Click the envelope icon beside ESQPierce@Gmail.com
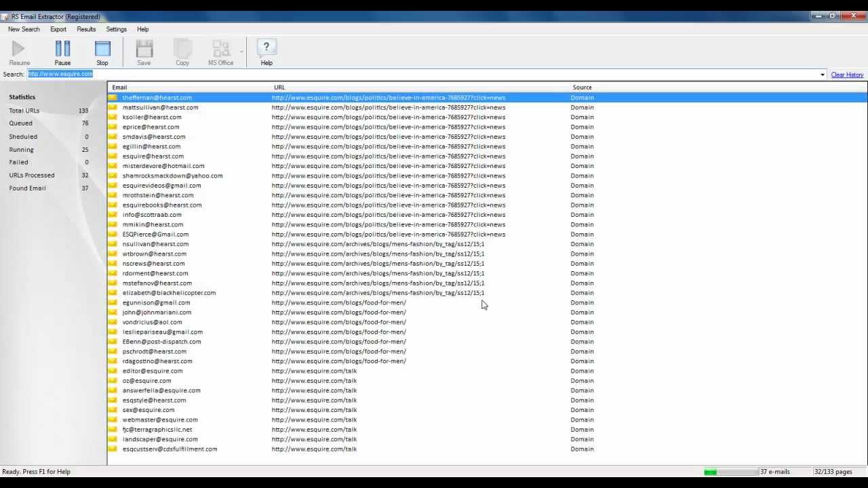The width and height of the screenshot is (868, 488). (x=113, y=235)
